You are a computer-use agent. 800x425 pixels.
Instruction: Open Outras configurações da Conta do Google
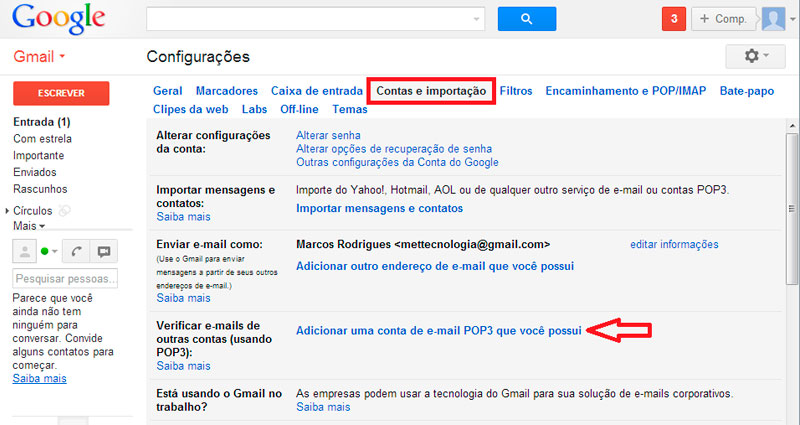coord(397,162)
